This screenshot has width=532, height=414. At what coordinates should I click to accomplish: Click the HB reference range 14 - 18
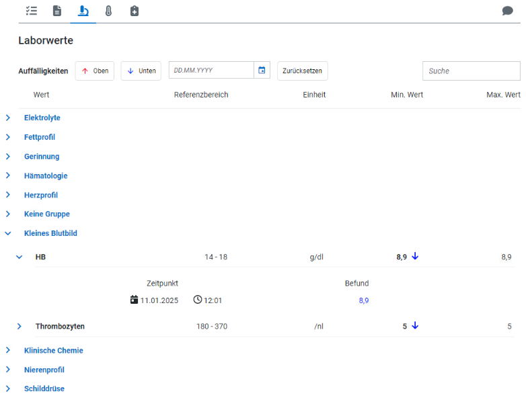click(x=216, y=257)
